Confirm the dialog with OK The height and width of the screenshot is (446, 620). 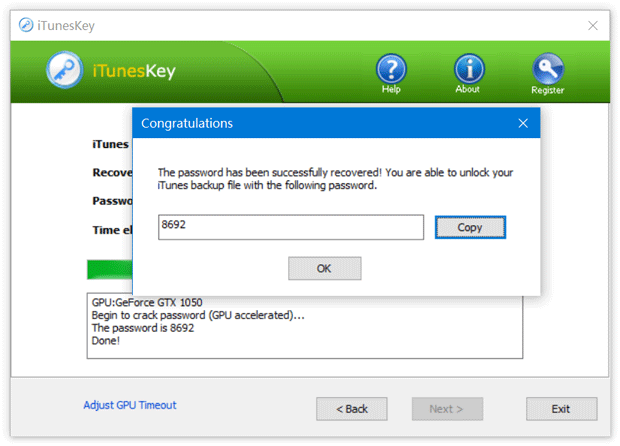pos(324,268)
